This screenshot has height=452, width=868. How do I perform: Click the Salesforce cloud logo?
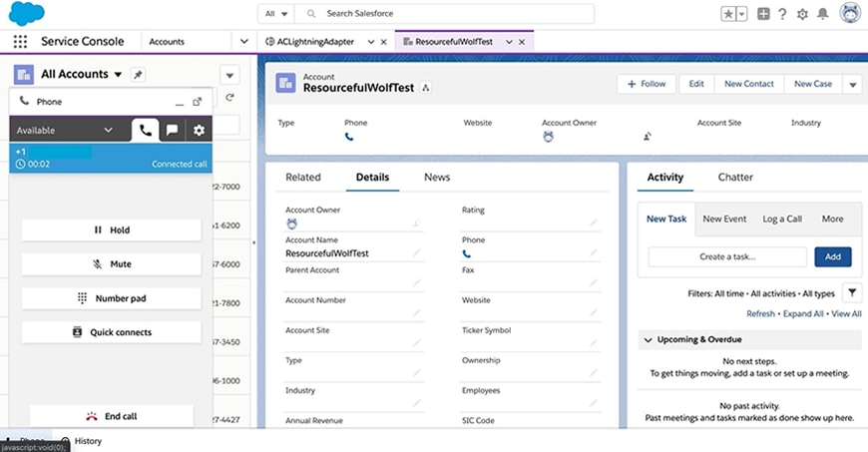(27, 13)
